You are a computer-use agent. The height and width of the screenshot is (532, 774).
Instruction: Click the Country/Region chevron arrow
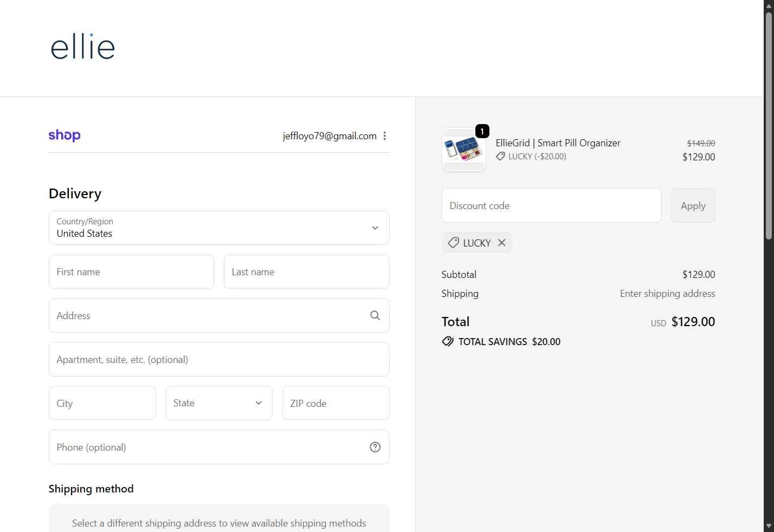(x=375, y=228)
